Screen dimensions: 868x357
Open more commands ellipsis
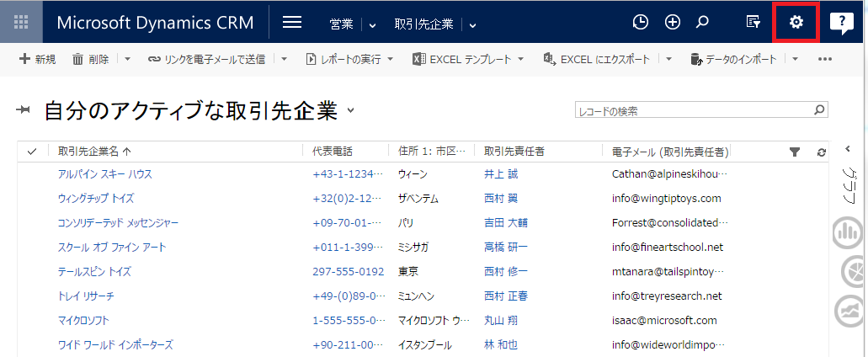tap(825, 59)
